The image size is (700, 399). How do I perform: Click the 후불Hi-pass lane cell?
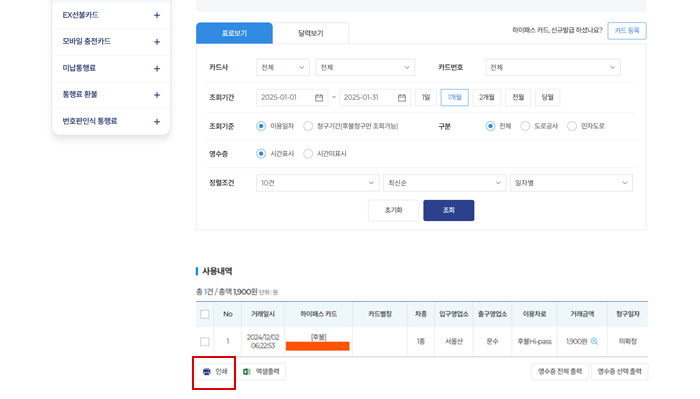534,341
